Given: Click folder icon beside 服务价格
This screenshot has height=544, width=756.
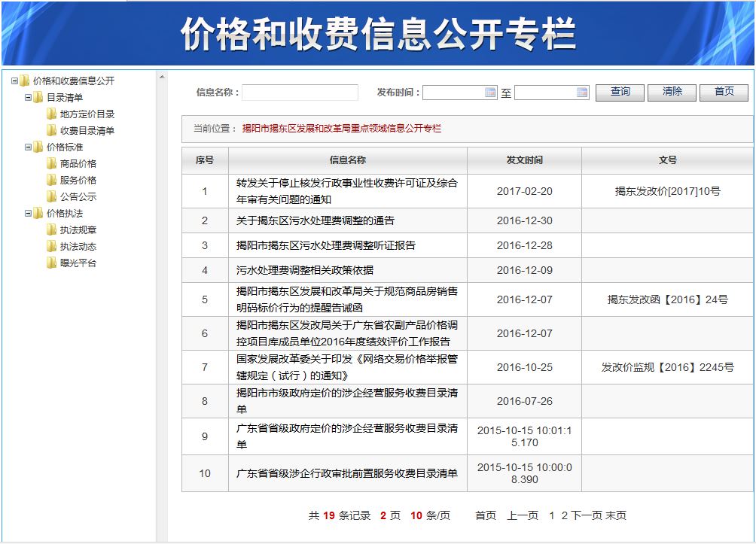Looking at the screenshot, I should tap(52, 180).
